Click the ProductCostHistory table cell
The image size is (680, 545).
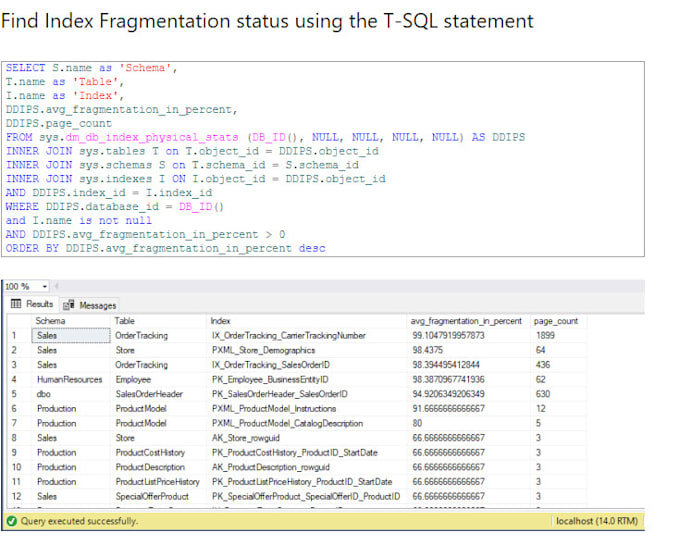coord(150,453)
